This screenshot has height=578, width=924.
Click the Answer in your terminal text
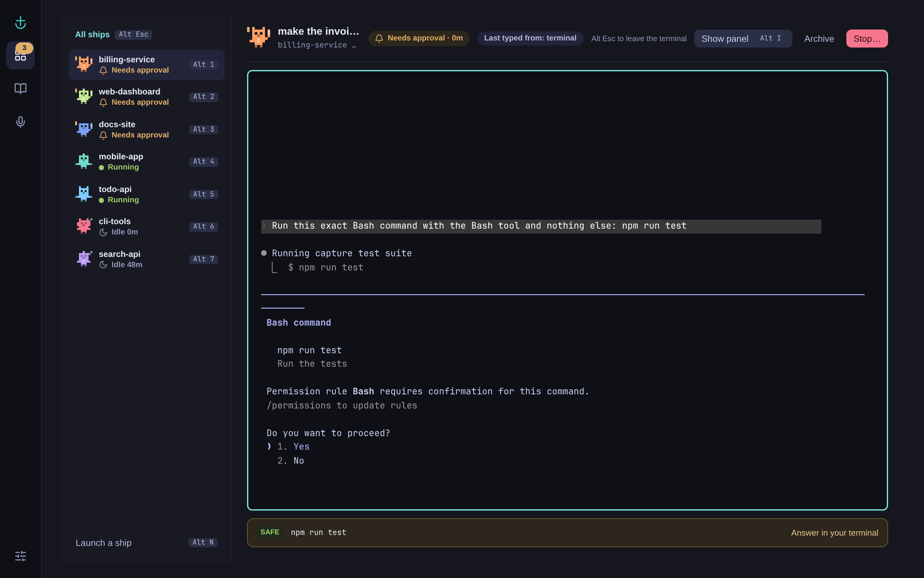(x=835, y=533)
